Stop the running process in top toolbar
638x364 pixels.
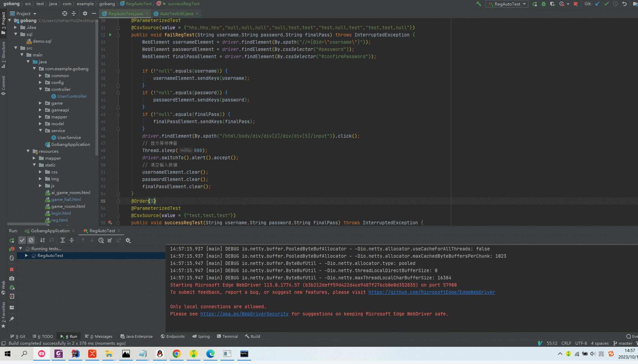point(576,4)
